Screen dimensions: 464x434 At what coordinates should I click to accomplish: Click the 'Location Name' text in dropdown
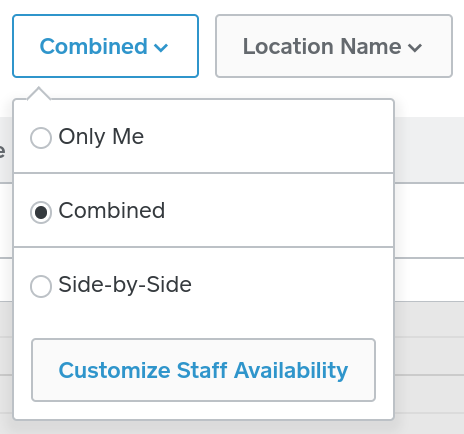pyautogui.click(x=322, y=46)
